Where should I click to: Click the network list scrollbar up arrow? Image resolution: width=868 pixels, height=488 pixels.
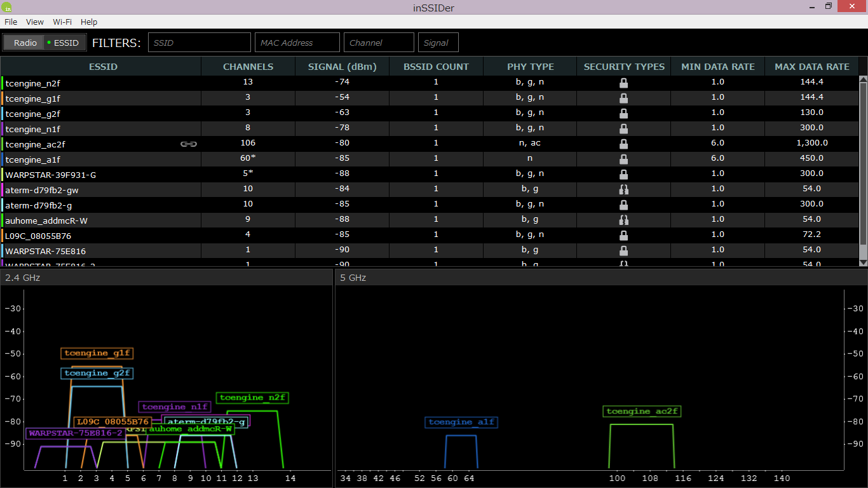pos(863,79)
